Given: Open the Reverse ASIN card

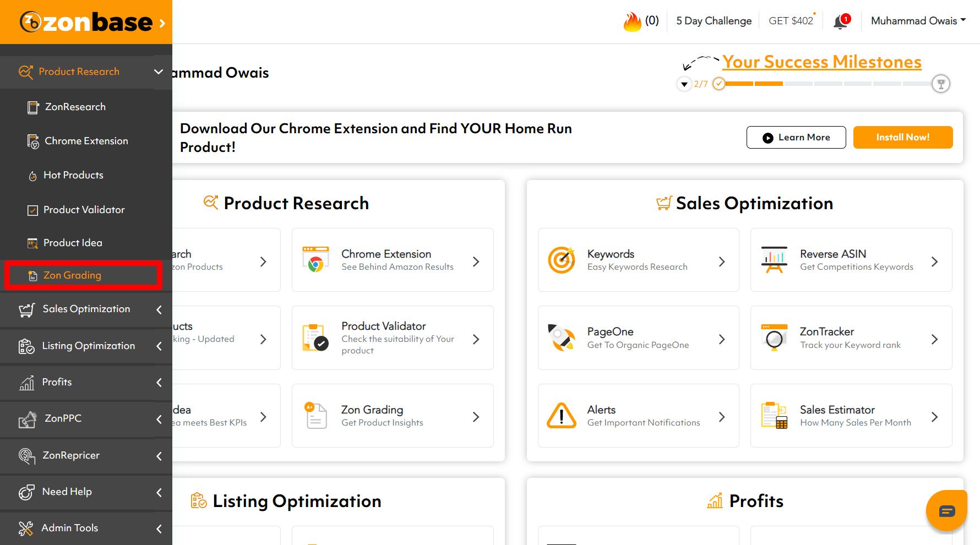Looking at the screenshot, I should click(851, 260).
